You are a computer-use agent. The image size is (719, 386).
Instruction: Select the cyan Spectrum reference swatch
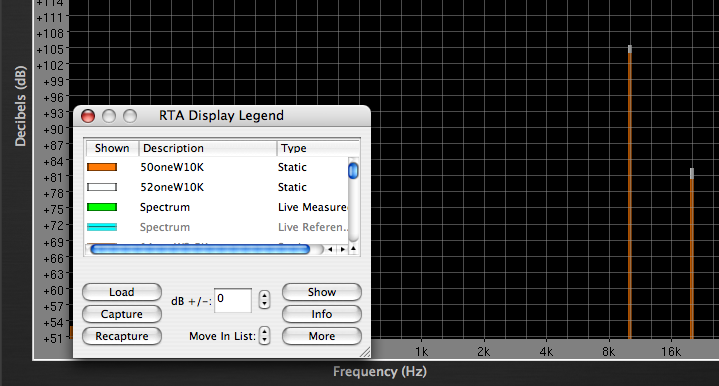click(x=102, y=227)
